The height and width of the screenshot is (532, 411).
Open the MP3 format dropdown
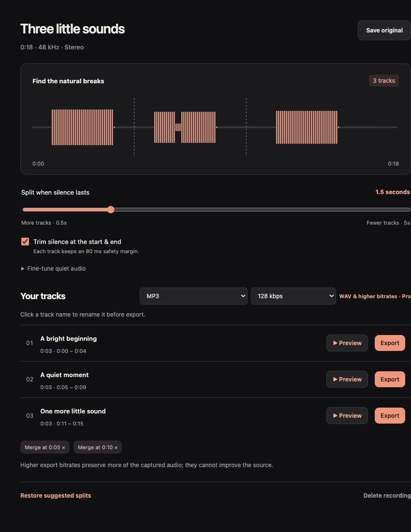click(x=193, y=296)
